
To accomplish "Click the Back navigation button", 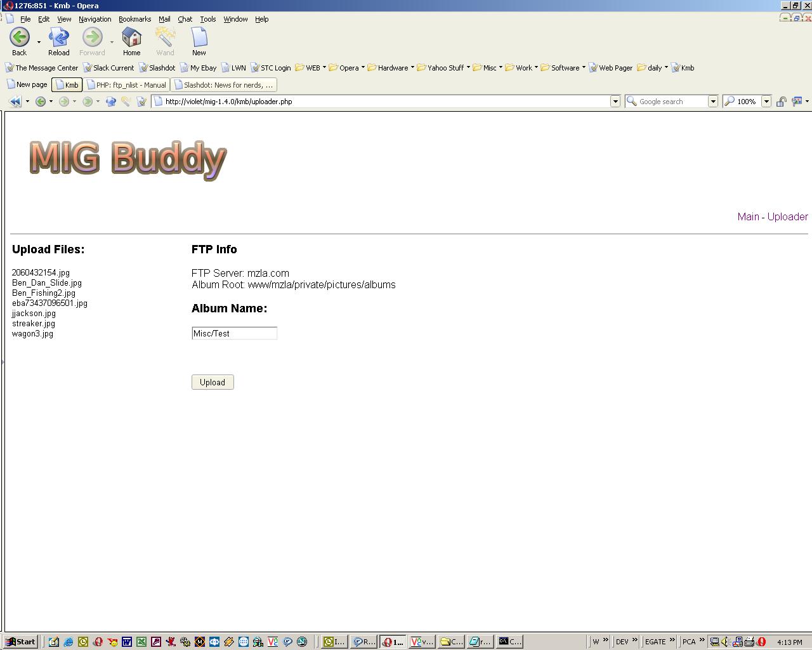I will tap(19, 42).
